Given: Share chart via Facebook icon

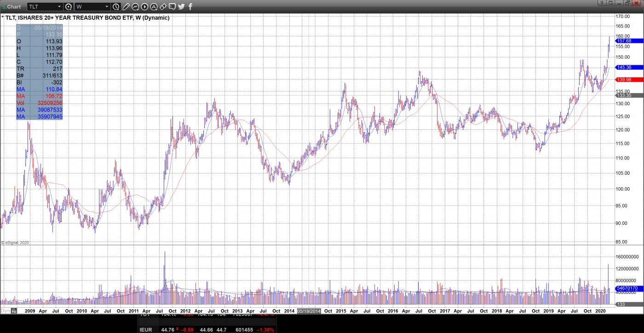Looking at the screenshot, I should (x=190, y=6).
